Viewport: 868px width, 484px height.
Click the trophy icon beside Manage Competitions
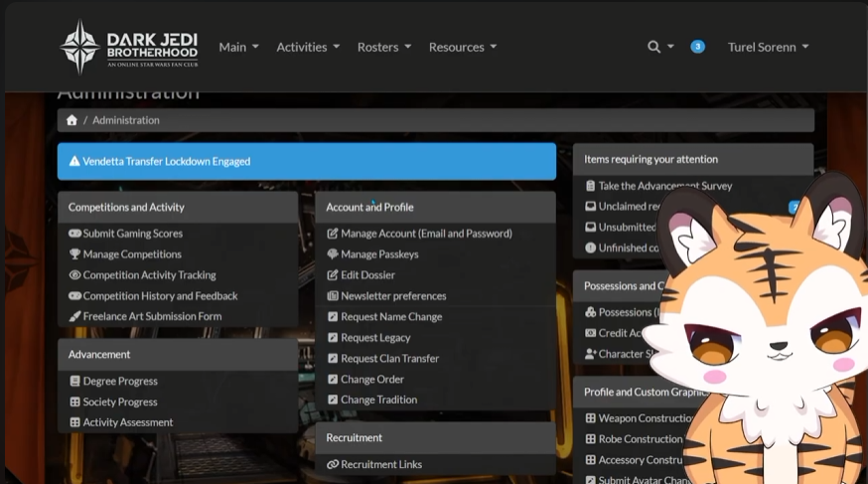[74, 254]
